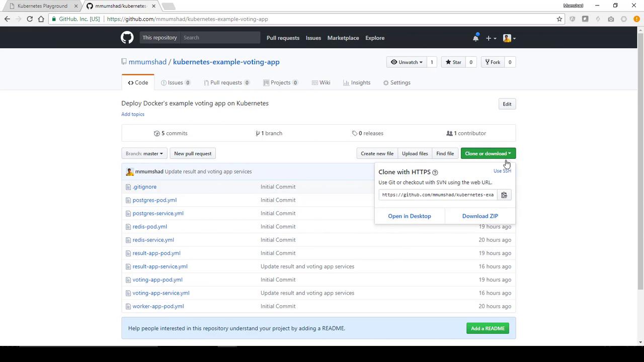Viewport: 644px width, 362px height.
Task: Click the browser back arrow
Action: pyautogui.click(x=7, y=19)
